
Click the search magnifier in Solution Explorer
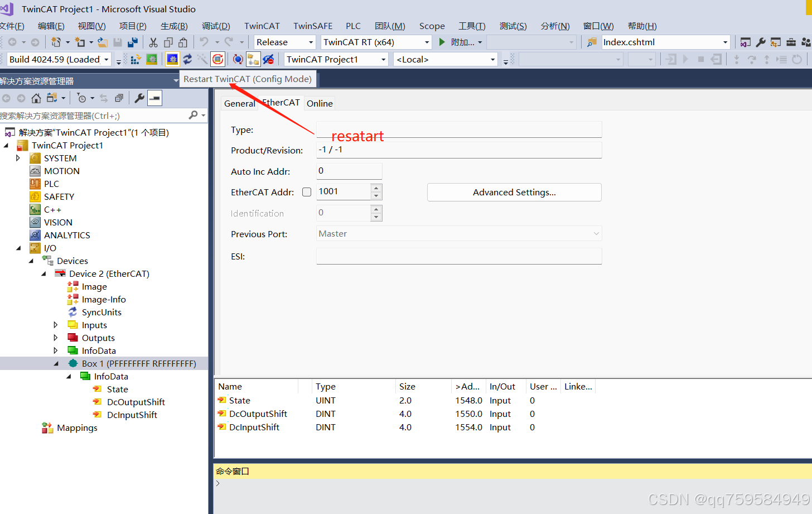(x=194, y=115)
